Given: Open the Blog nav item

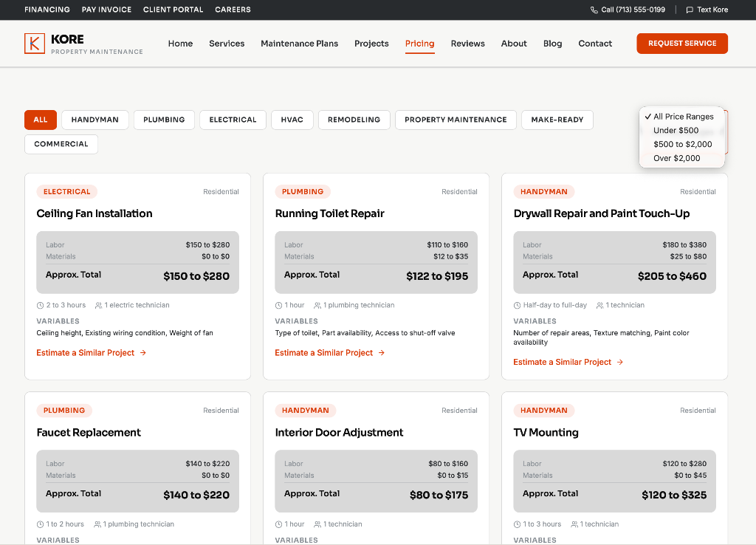Looking at the screenshot, I should coord(552,44).
